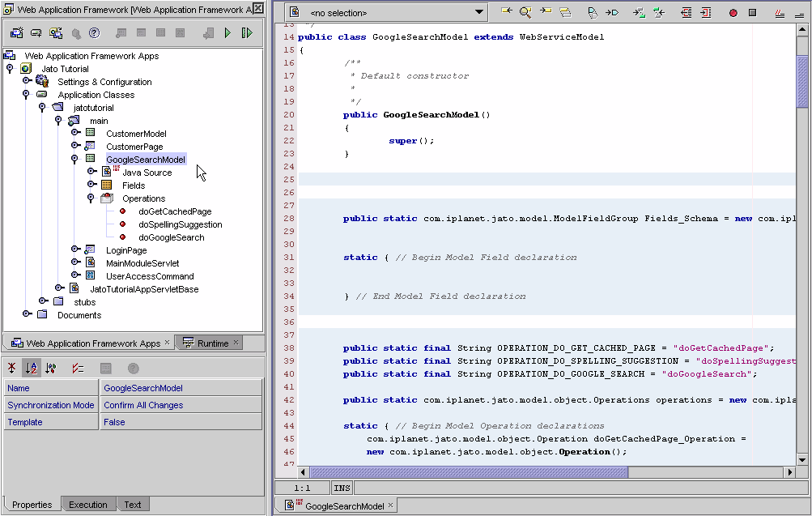Start the debugger with the step-run icon
This screenshot has height=516, width=812.
247,33
